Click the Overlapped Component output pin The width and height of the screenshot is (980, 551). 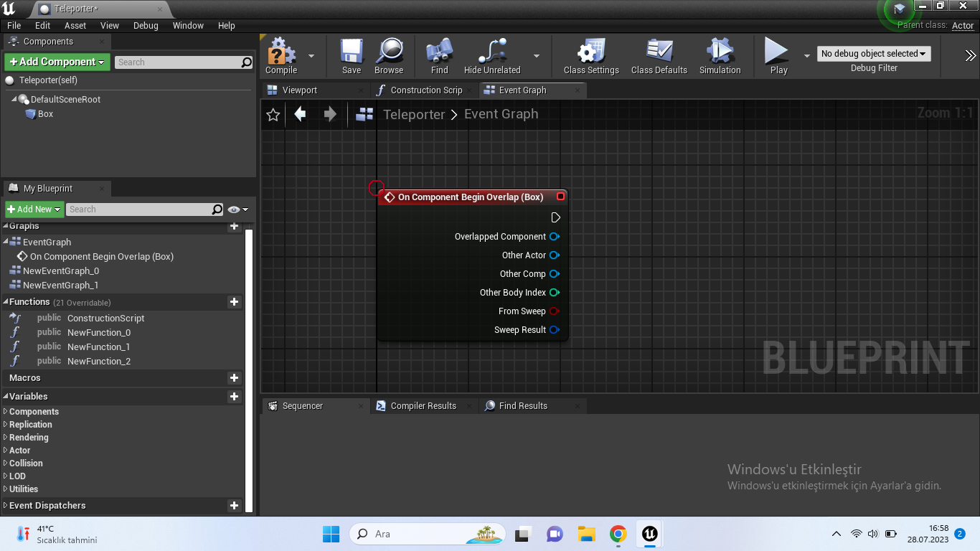(x=555, y=237)
